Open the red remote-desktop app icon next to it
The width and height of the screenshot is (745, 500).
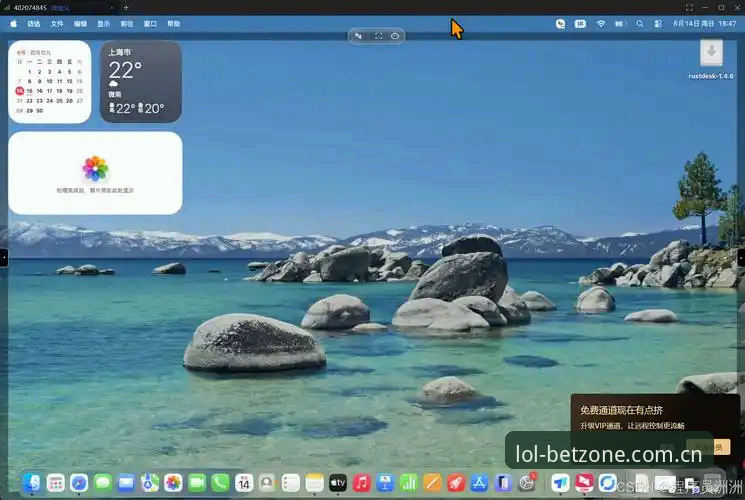(584, 483)
